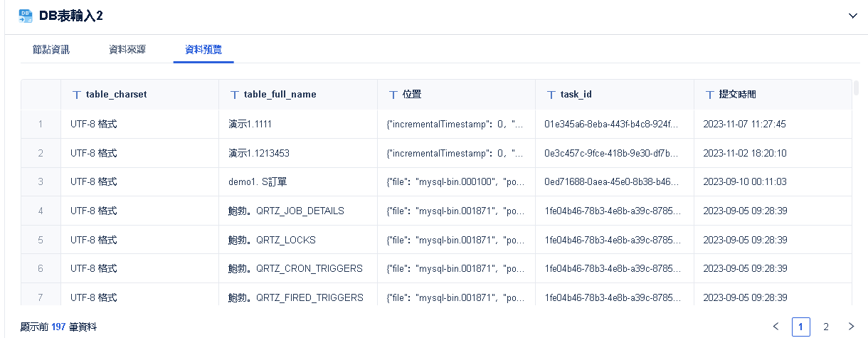Select row number 3 in table
The image size is (868, 338).
tap(41, 181)
